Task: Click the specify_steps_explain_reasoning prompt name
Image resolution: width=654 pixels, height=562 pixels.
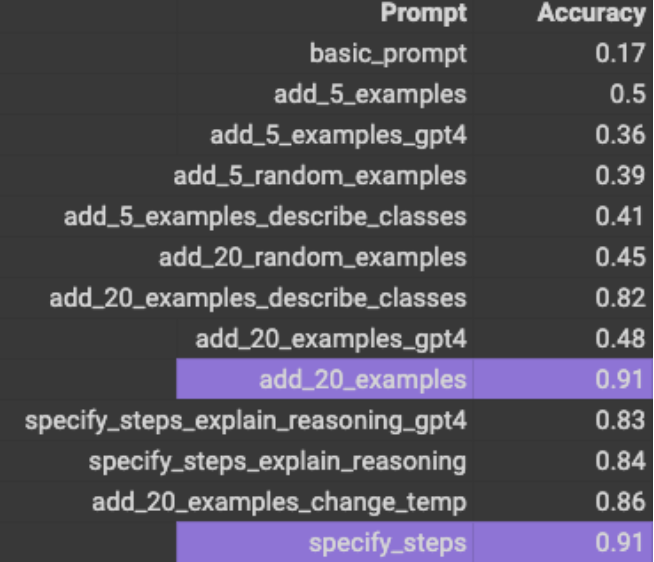Action: (x=277, y=462)
